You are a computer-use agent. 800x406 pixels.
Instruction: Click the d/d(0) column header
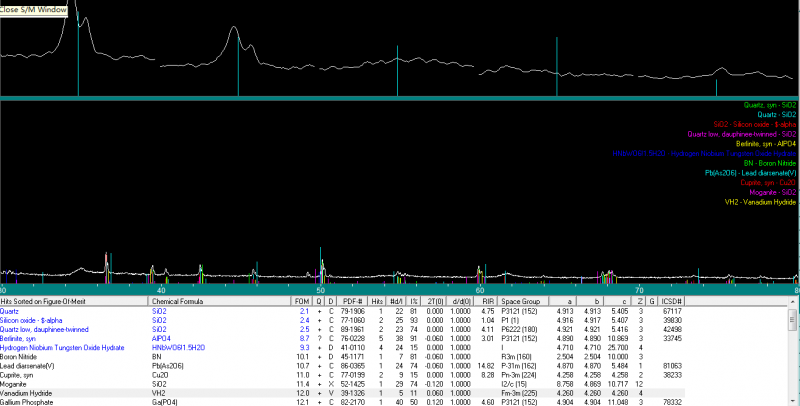coord(461,301)
